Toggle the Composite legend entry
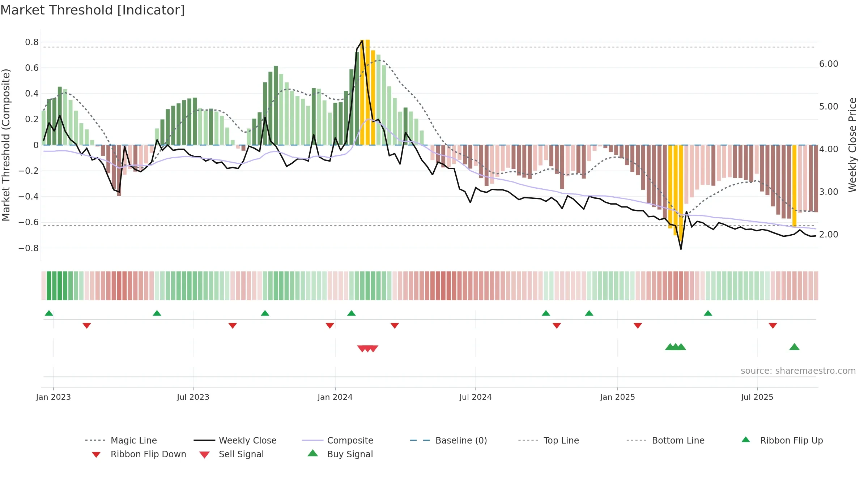The height and width of the screenshot is (488, 868). pos(337,440)
